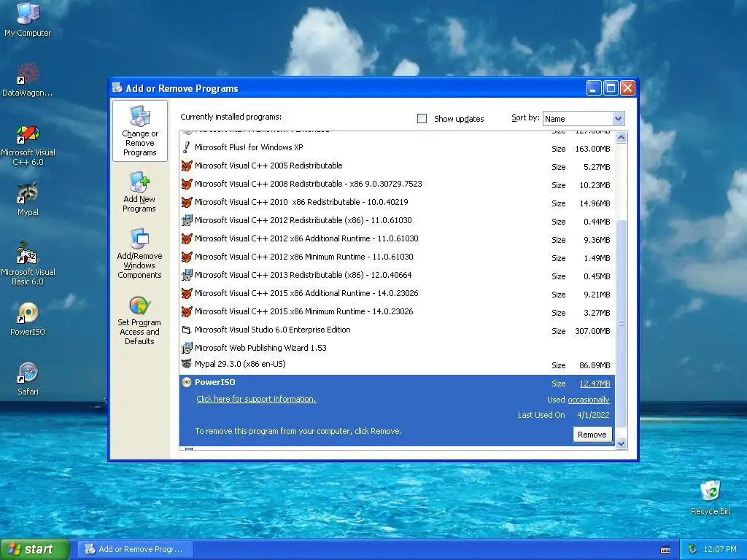747x560 pixels.
Task: Open Microsoft Visual C++ 6.0 desktop shortcut
Action: click(28, 145)
